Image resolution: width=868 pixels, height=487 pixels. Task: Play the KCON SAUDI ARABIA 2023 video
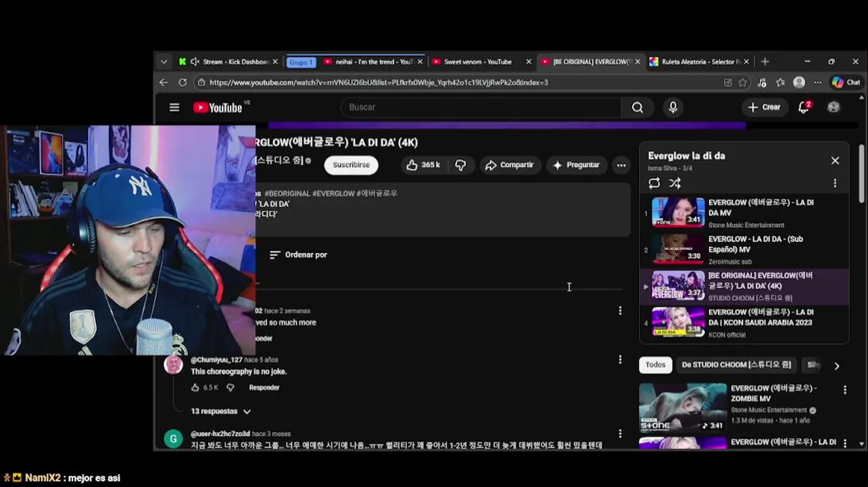point(744,323)
